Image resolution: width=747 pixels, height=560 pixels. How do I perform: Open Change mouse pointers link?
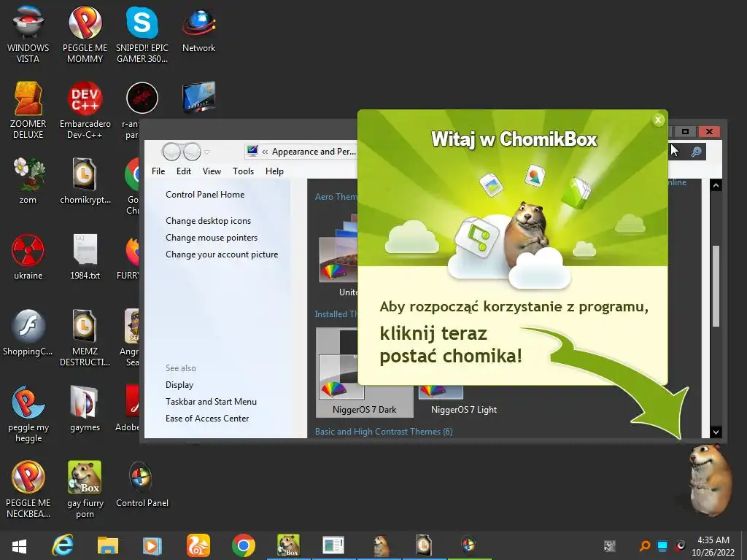(212, 238)
